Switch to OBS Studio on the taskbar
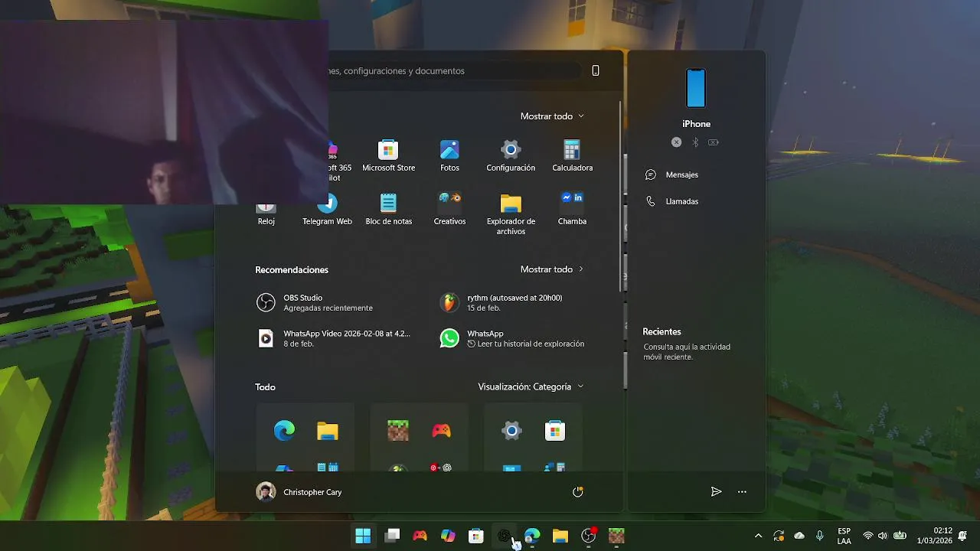 (588, 536)
